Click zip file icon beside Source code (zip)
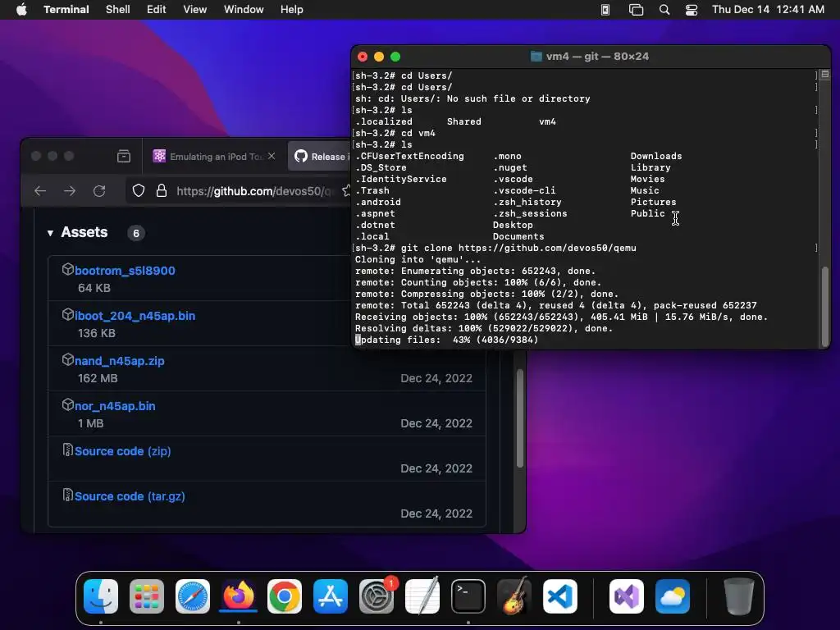Screen dimensions: 840x630 [67, 450]
